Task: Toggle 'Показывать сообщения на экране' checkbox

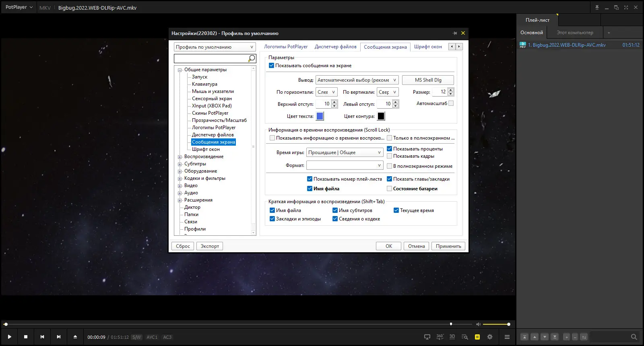Action: click(272, 65)
